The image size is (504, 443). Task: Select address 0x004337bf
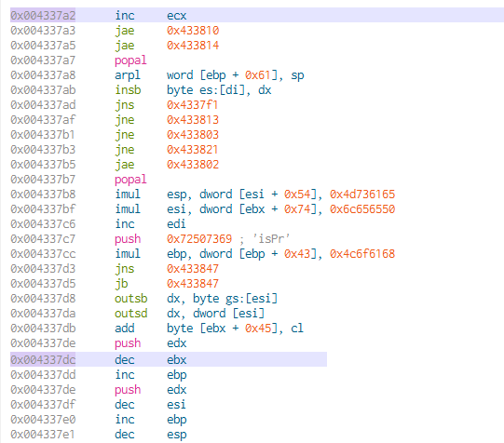pyautogui.click(x=43, y=209)
